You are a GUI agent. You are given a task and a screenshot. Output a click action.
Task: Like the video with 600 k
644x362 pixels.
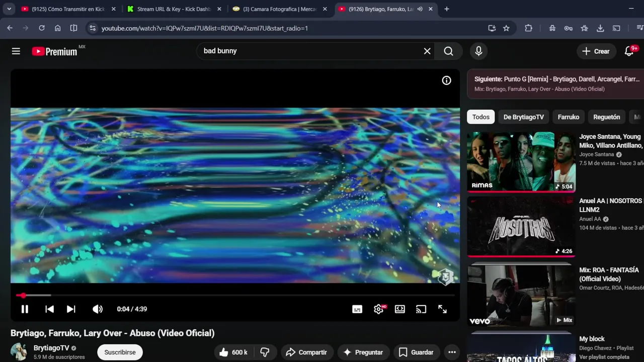point(234,352)
